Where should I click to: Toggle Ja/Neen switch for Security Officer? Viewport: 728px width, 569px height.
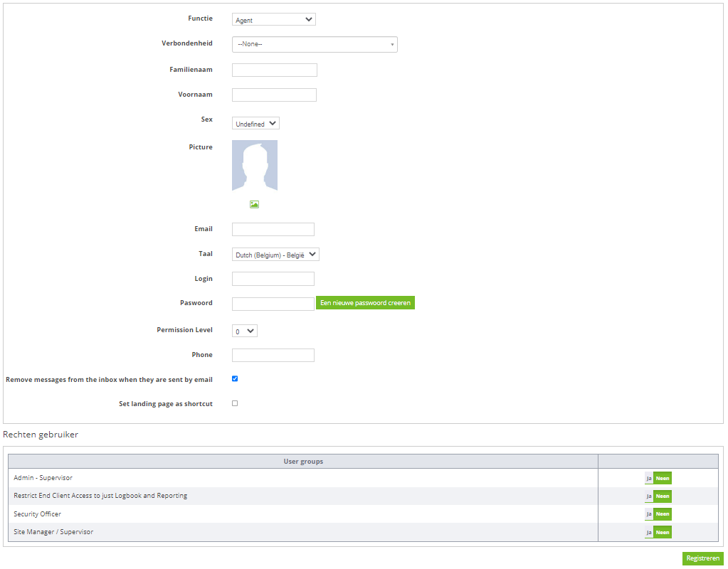point(658,514)
